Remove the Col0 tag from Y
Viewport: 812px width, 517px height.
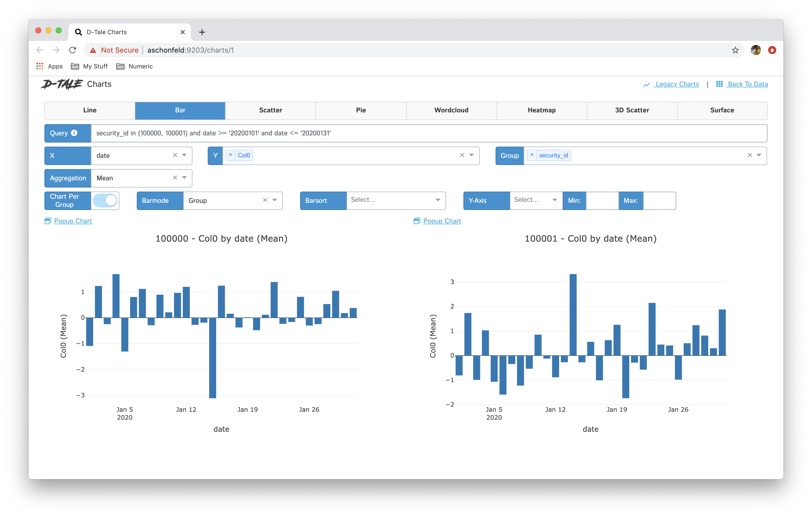pos(230,155)
